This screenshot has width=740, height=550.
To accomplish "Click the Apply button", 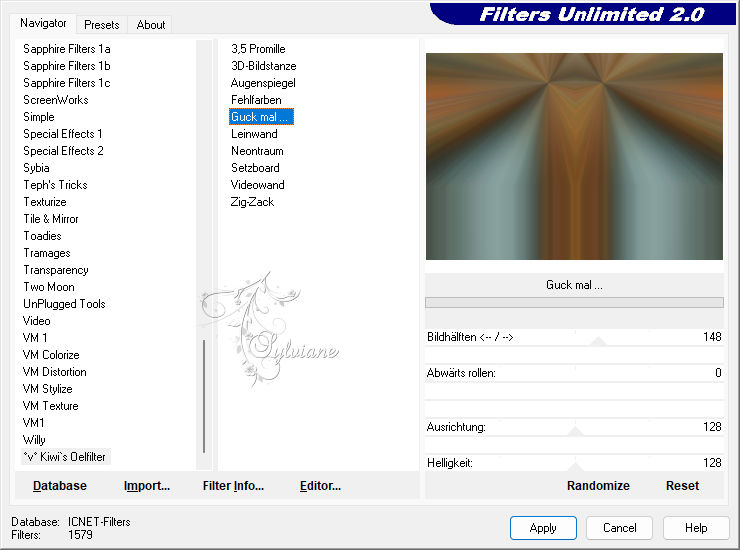I will (x=543, y=527).
